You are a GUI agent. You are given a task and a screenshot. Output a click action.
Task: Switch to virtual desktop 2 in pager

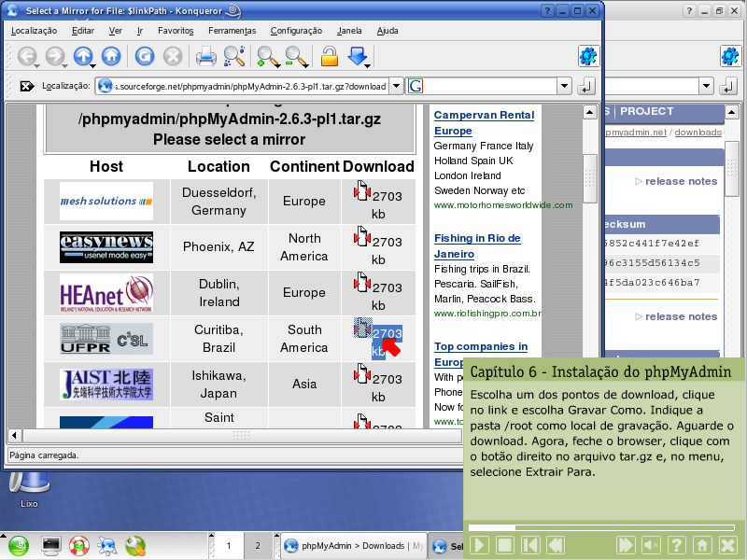pyautogui.click(x=257, y=545)
